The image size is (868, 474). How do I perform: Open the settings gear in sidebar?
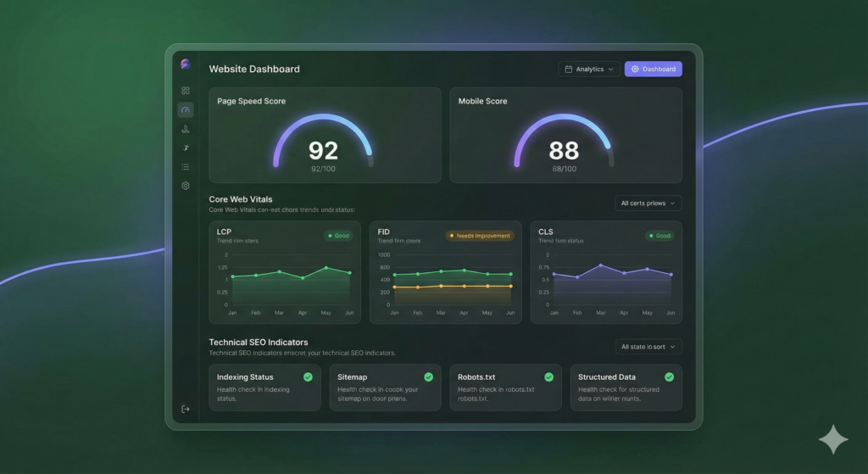click(186, 186)
